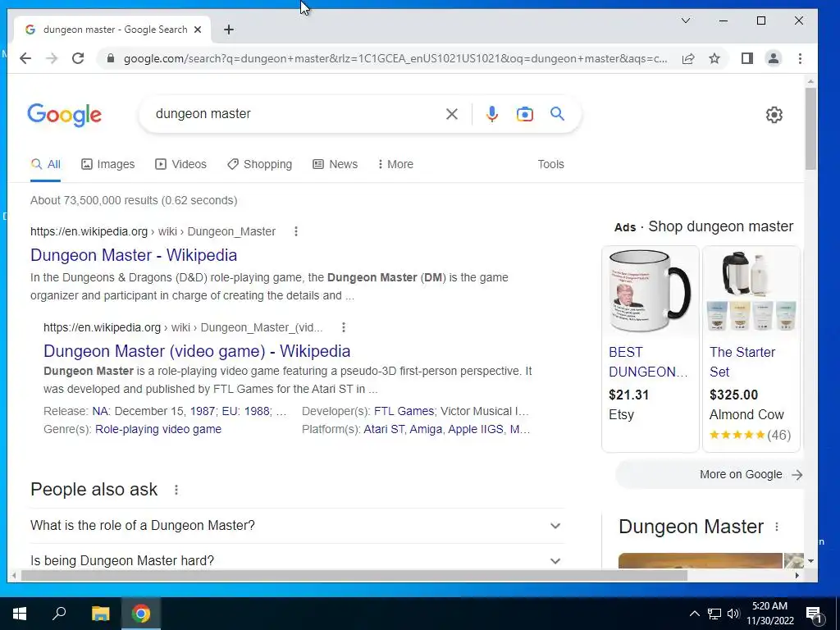Follow the 1987 release year link
Viewport: 840px width, 630px height.
pyautogui.click(x=203, y=411)
